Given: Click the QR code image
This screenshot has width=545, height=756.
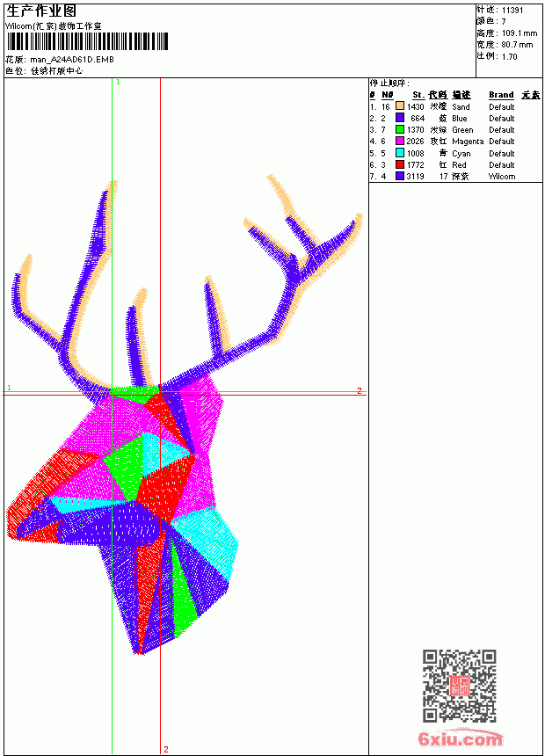Looking at the screenshot, I should 460,686.
